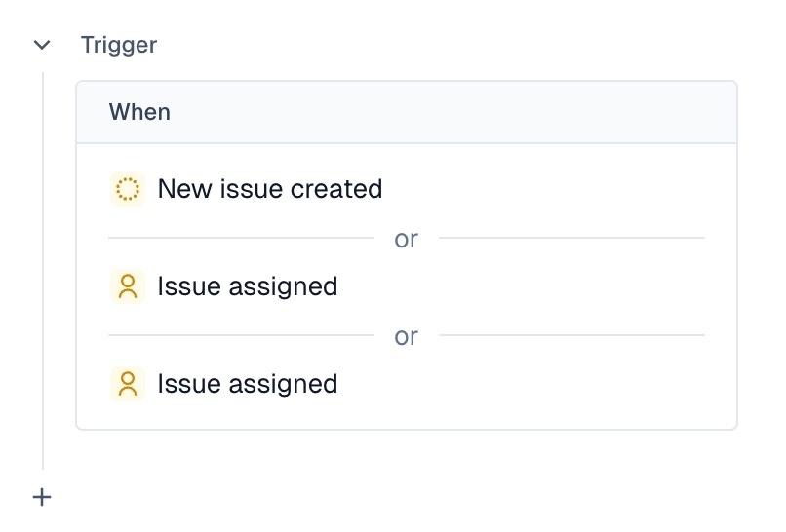This screenshot has width=786, height=532.
Task: Collapse the Trigger section chevron
Action: (x=41, y=45)
